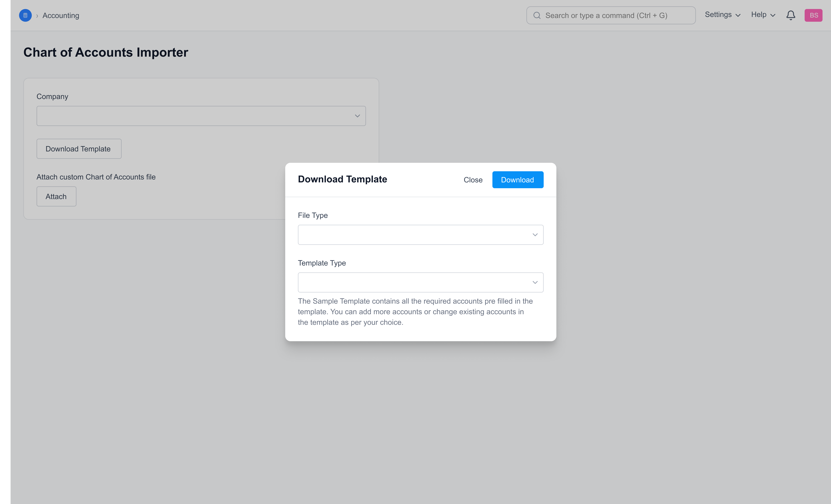The height and width of the screenshot is (504, 831).
Task: Expand the Template Type dropdown
Action: 420,283
